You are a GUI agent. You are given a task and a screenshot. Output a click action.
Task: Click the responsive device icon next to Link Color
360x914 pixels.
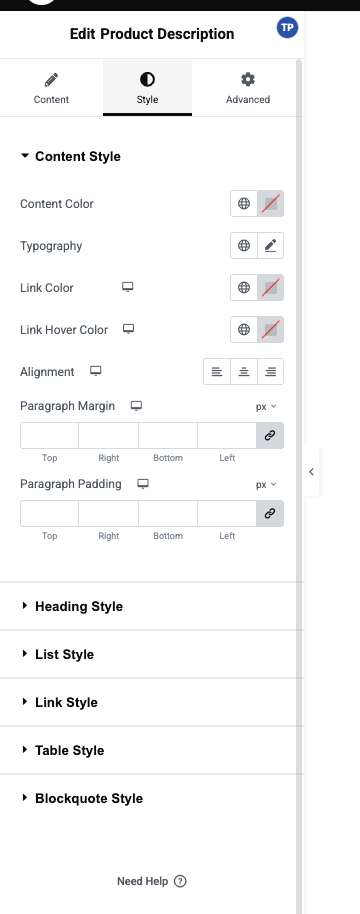(128, 287)
